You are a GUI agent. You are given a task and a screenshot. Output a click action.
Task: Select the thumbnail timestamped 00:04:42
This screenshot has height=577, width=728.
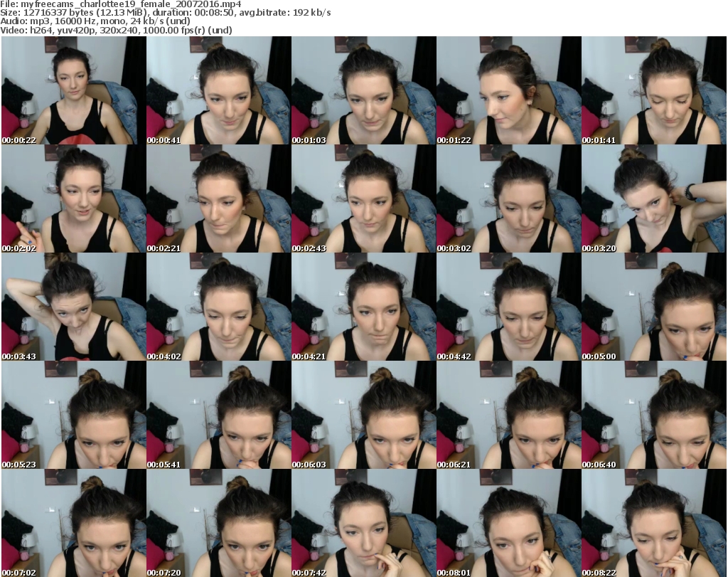pos(509,307)
